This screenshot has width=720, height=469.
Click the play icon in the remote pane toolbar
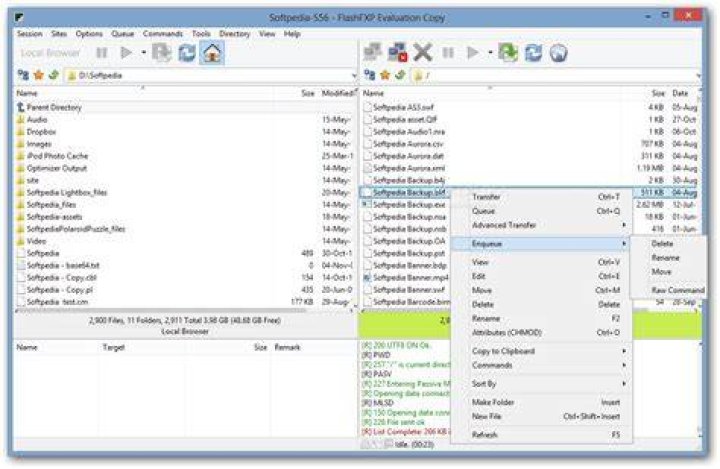472,53
